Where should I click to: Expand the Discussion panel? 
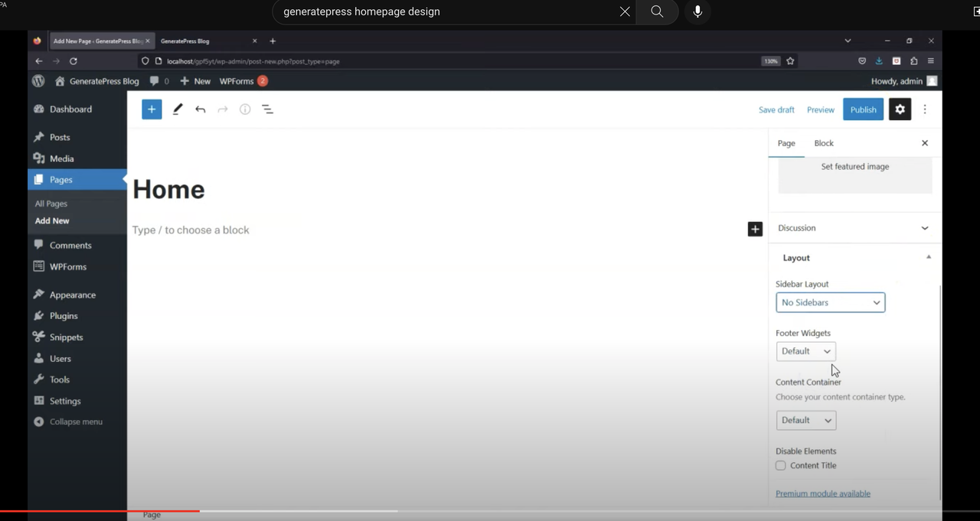point(854,228)
